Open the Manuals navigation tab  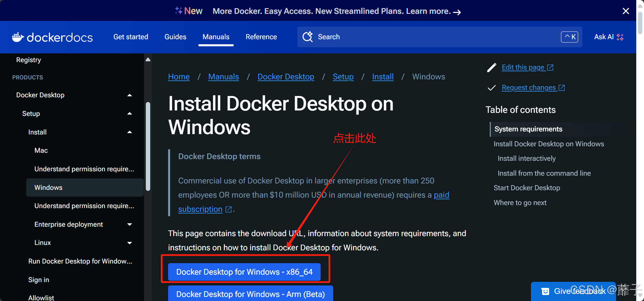(216, 37)
